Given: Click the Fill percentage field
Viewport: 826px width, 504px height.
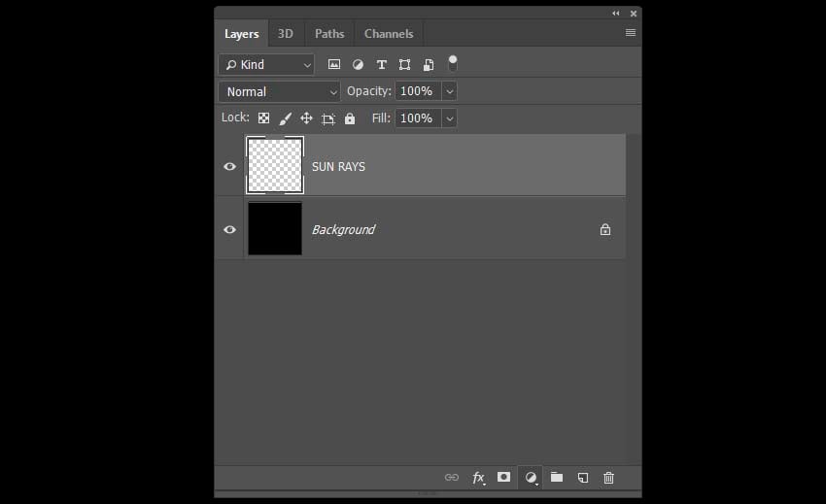Looking at the screenshot, I should tap(417, 118).
